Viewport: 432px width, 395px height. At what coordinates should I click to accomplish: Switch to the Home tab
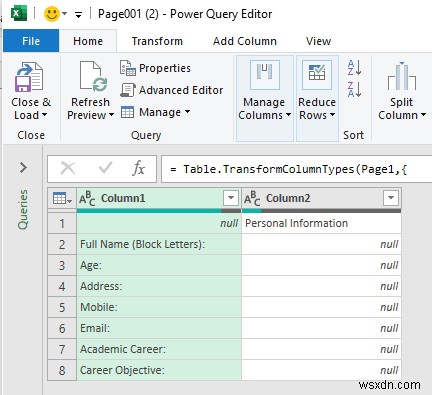tap(88, 41)
